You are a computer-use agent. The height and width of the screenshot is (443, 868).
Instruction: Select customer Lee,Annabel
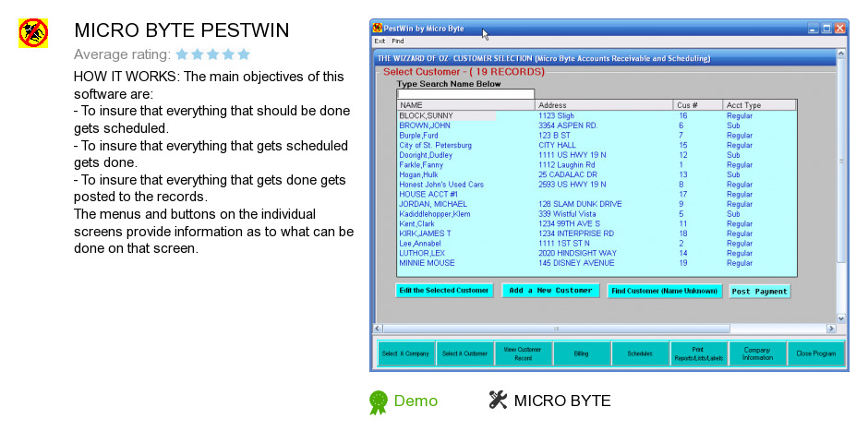(x=420, y=244)
